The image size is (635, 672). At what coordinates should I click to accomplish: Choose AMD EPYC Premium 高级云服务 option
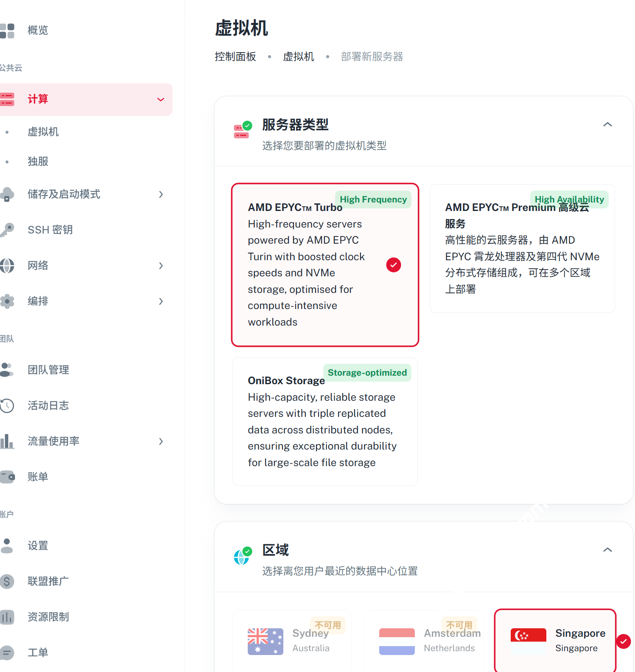click(x=522, y=248)
